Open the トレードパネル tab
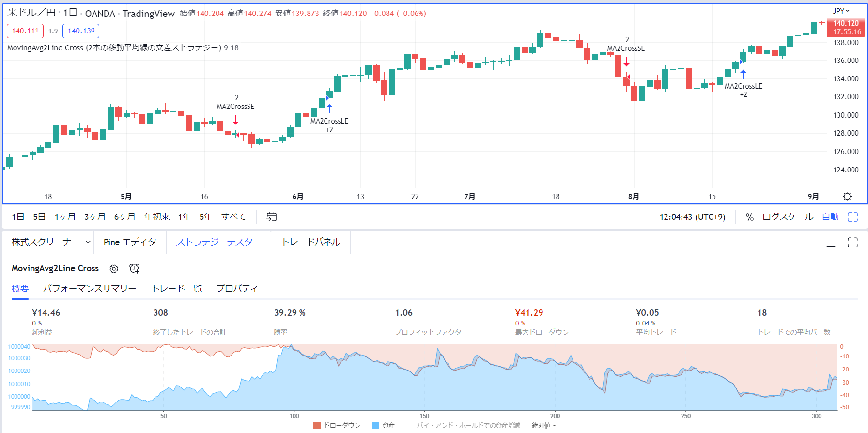Image resolution: width=868 pixels, height=433 pixels. click(311, 242)
